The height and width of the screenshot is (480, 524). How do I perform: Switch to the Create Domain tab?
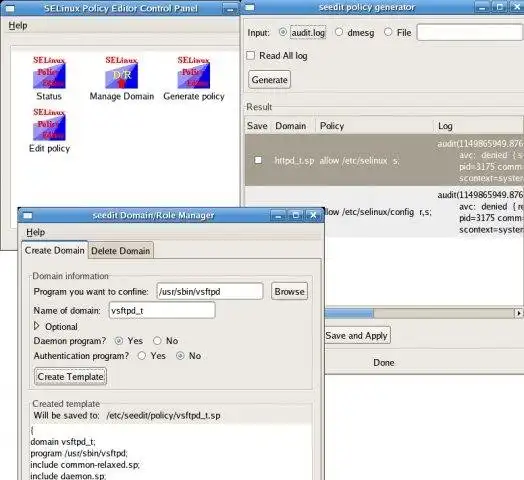[x=54, y=250]
